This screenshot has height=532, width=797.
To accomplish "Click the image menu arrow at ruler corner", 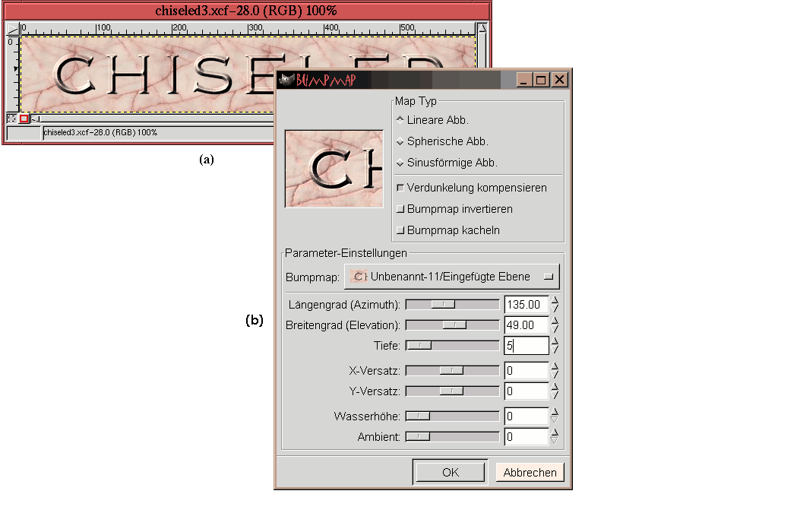I will [11, 28].
